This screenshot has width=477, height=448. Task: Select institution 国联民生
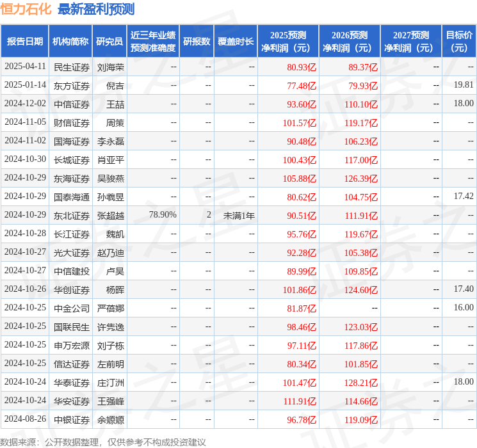tap(72, 327)
